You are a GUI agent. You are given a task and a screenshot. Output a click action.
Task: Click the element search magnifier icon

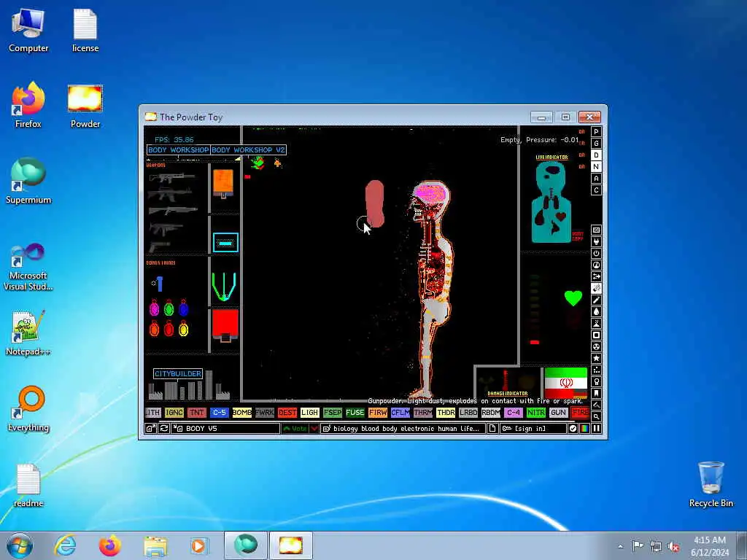(x=596, y=416)
